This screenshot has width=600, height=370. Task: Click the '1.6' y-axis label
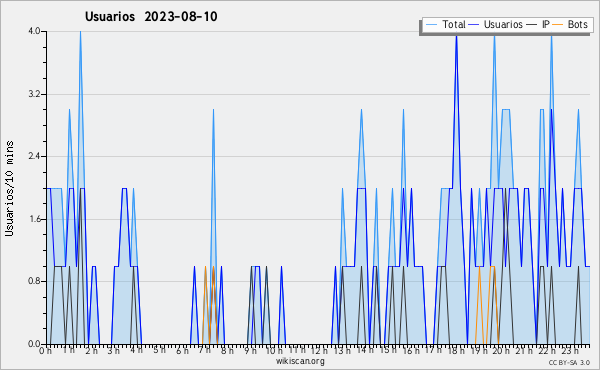point(34,219)
